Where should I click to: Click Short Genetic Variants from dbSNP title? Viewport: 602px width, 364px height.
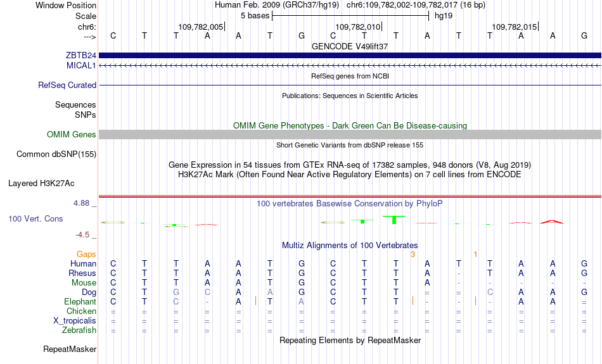point(350,145)
